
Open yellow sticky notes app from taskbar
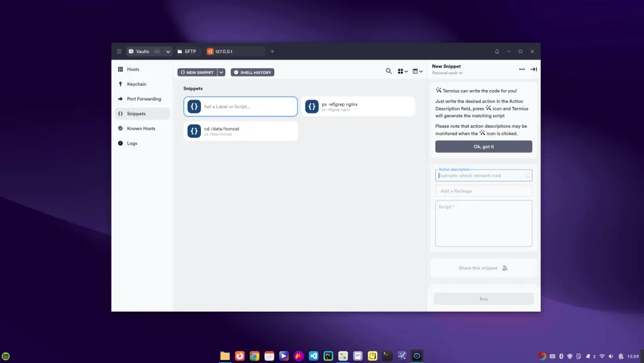pyautogui.click(x=373, y=356)
